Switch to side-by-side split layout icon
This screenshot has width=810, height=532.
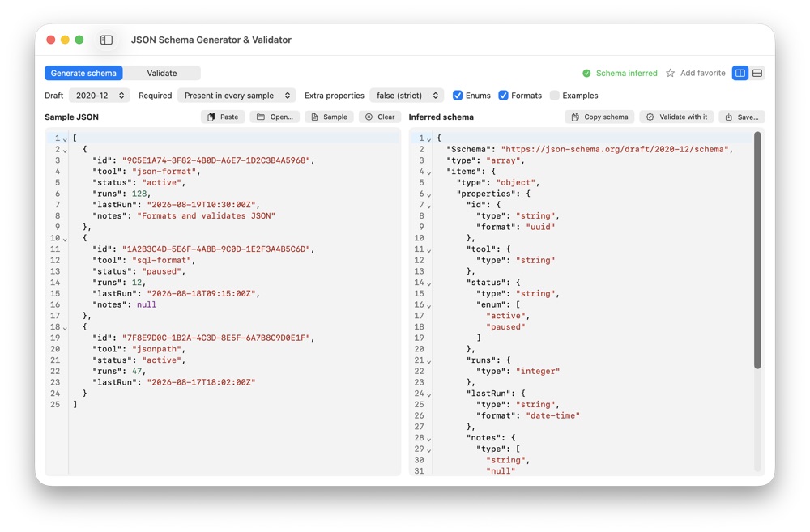tap(740, 74)
